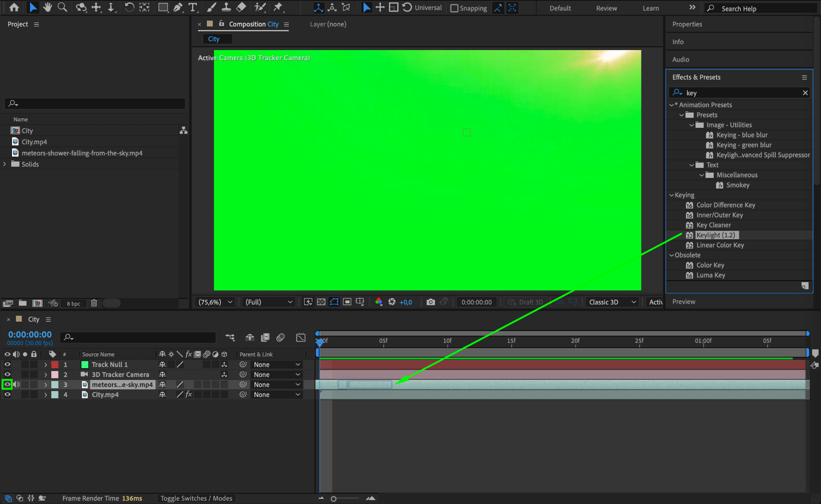Open the Layer (none) tab
The width and height of the screenshot is (821, 504).
328,24
